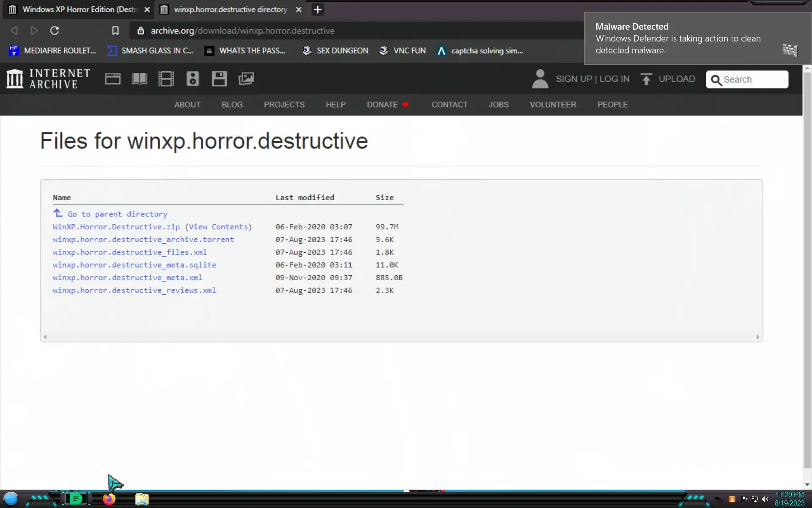Click the bookmark icon in the address bar

point(115,30)
